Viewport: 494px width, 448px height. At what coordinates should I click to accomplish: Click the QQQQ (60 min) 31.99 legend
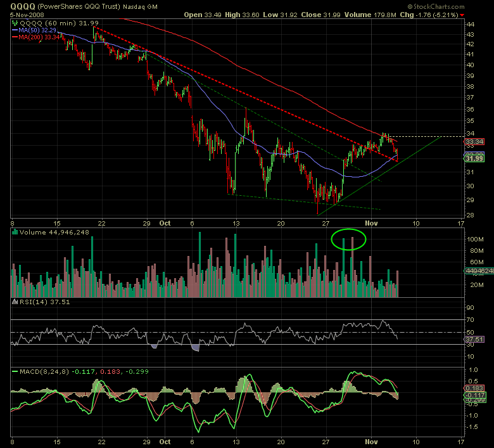tap(59, 23)
